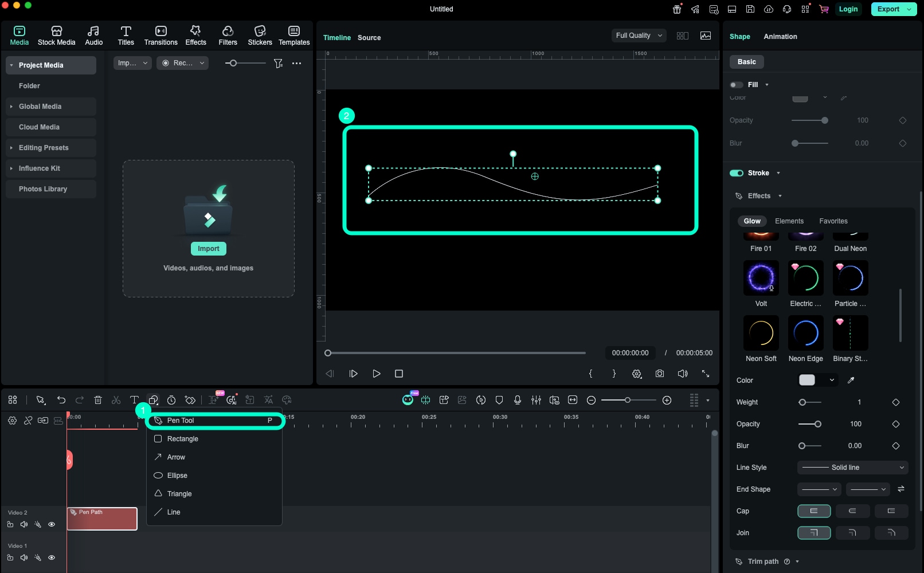Open the Transitions panel
The image size is (924, 573).
(x=160, y=34)
